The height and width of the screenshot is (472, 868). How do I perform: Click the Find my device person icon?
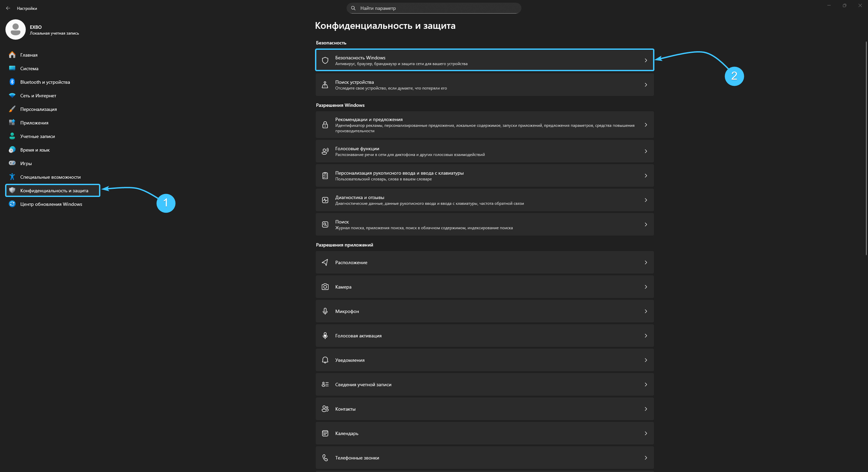pyautogui.click(x=325, y=85)
